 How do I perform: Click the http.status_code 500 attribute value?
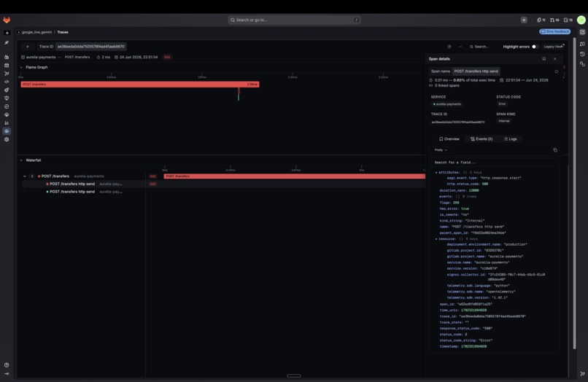click(485, 184)
